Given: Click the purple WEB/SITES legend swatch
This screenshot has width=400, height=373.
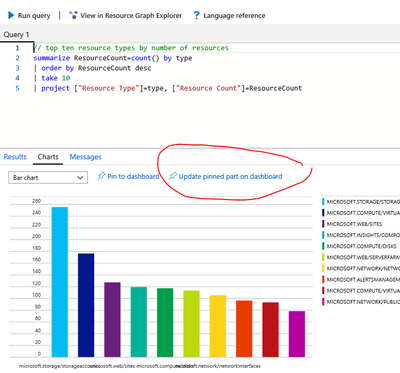Looking at the screenshot, I should tap(323, 224).
